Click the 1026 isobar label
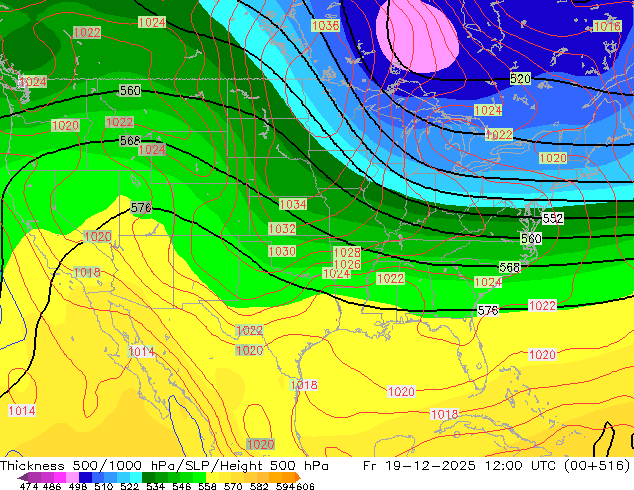The height and width of the screenshot is (490, 634). 347,264
